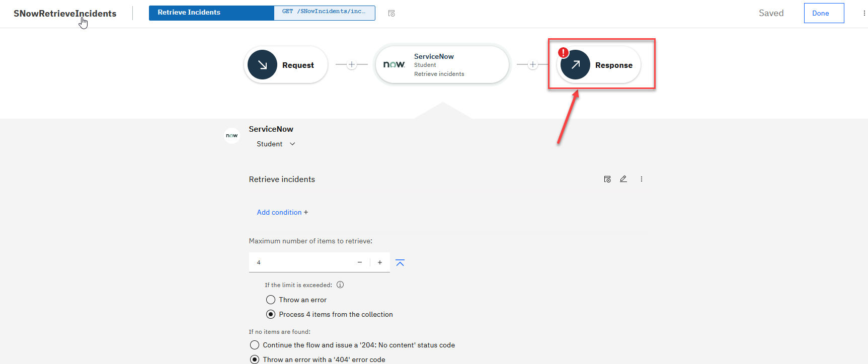This screenshot has height=364, width=868.
Task: Click the red error badge on Response
Action: point(564,52)
